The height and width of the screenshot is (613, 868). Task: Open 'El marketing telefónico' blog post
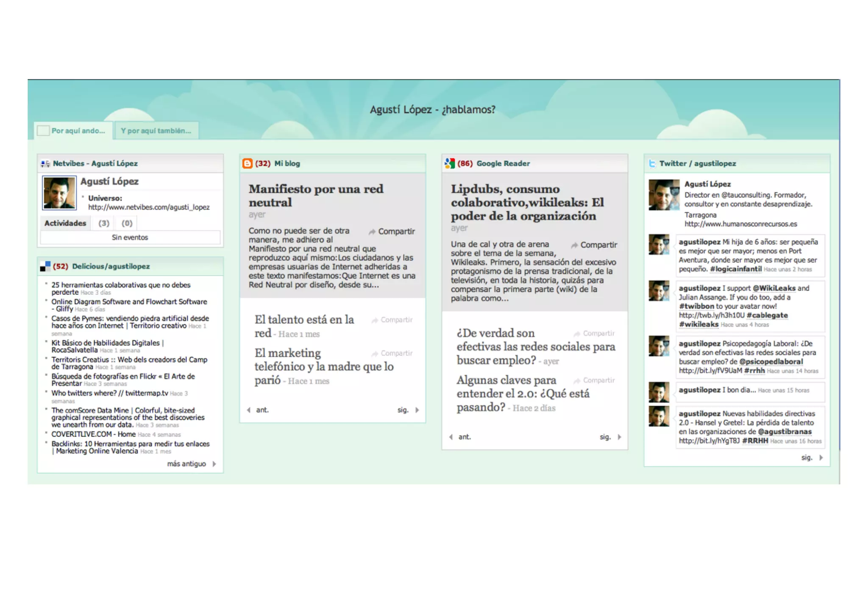point(323,366)
